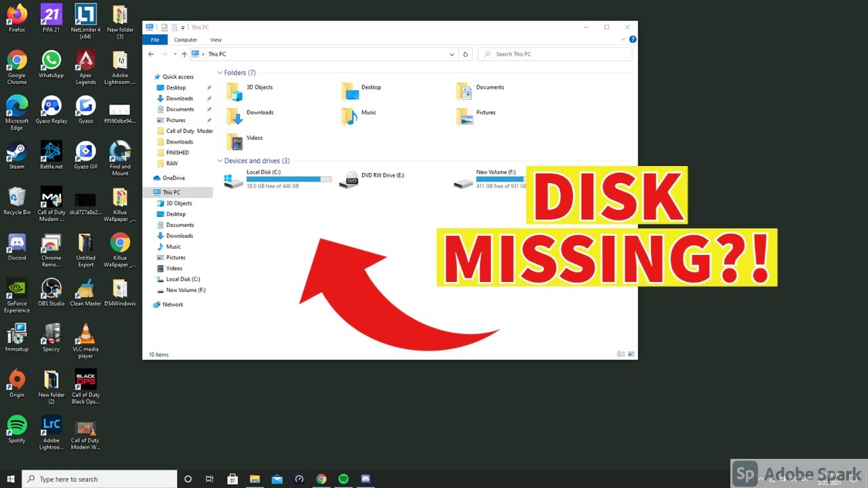This screenshot has height=488, width=868.
Task: Open Mail app from taskbar
Action: (277, 479)
